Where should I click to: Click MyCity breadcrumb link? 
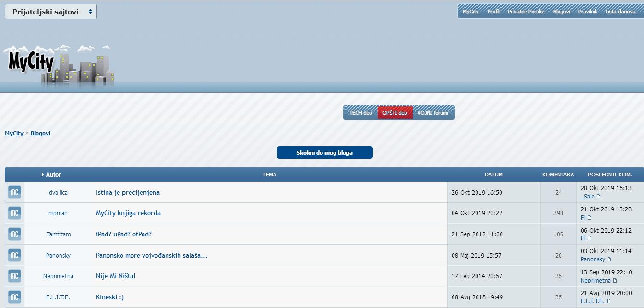tap(14, 133)
